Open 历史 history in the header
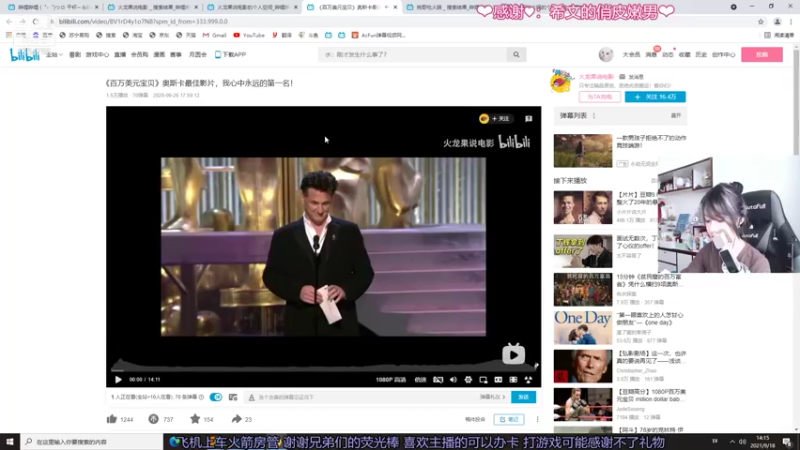The image size is (800, 450). (701, 55)
